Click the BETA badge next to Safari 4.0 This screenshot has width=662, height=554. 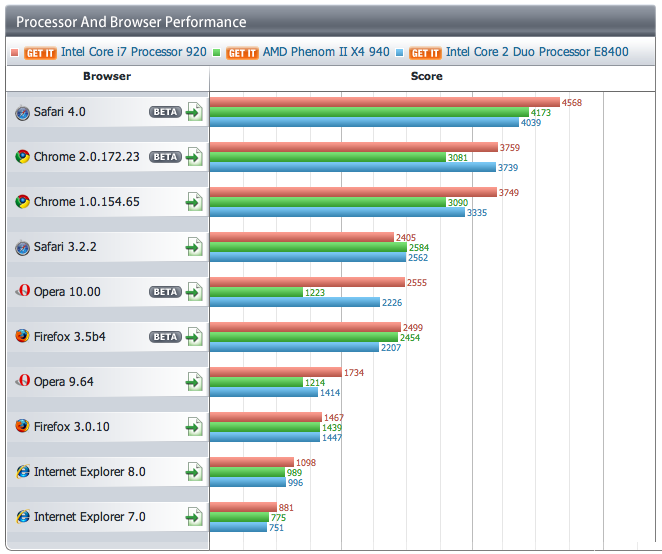pyautogui.click(x=166, y=112)
